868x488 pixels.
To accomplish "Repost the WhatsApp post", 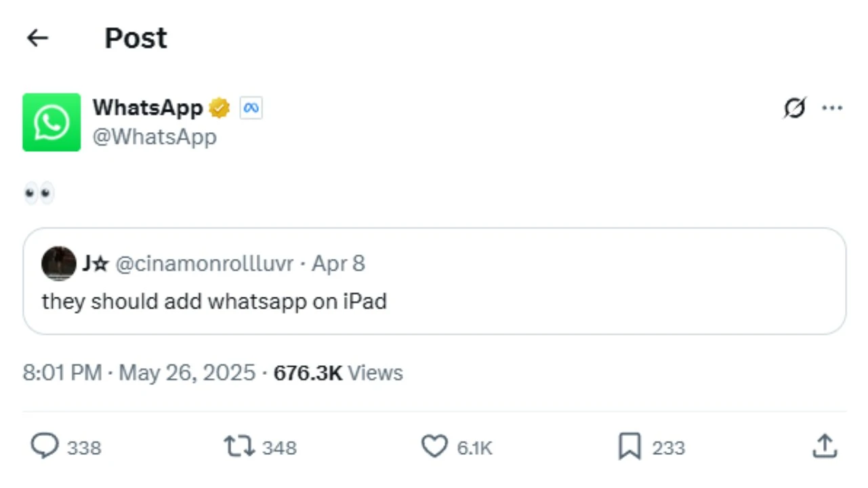I will pos(239,447).
